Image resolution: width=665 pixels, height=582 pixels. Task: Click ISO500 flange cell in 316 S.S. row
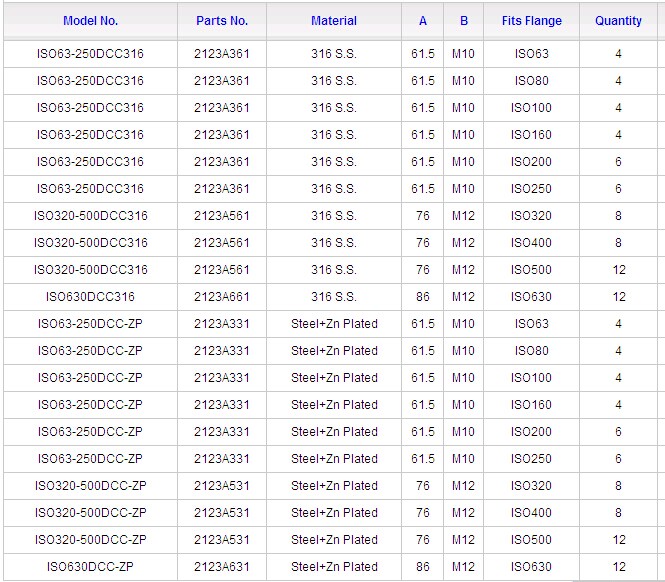[531, 270]
